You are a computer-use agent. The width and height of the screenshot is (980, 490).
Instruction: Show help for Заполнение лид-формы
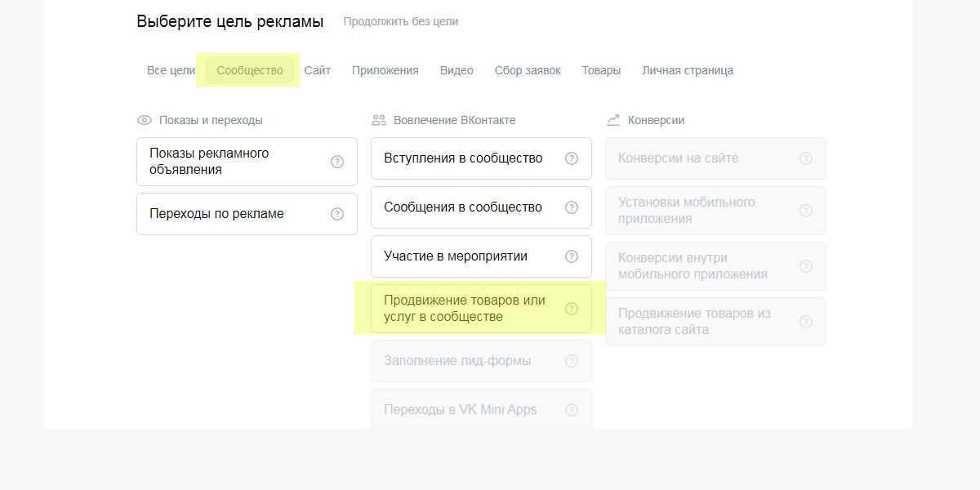point(571,361)
